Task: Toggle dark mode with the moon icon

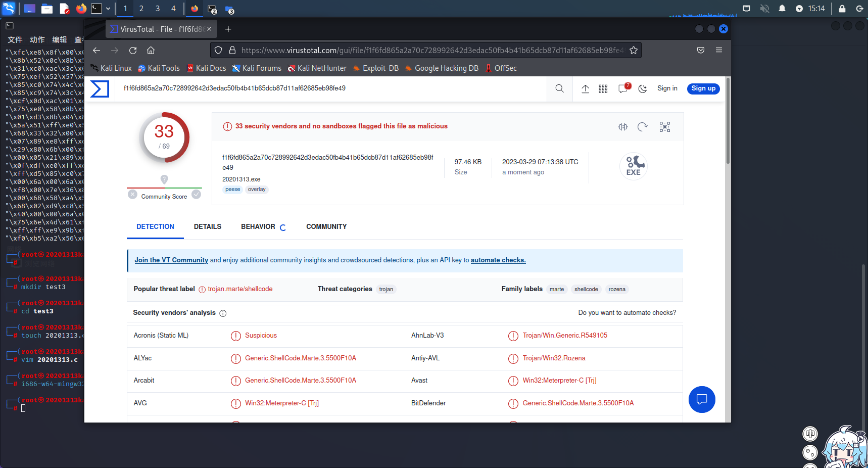Action: click(643, 88)
